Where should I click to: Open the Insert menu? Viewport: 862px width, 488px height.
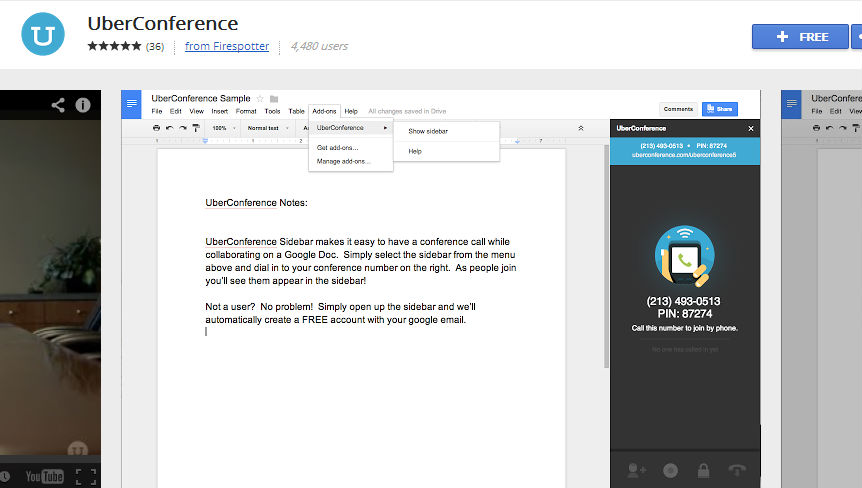pyautogui.click(x=219, y=111)
